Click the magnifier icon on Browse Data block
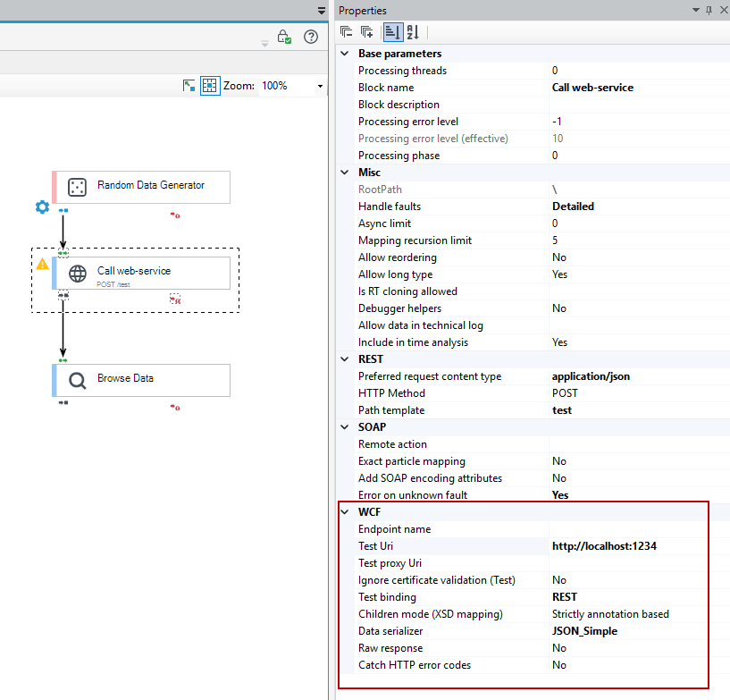Viewport: 730px width, 700px height. tap(77, 381)
